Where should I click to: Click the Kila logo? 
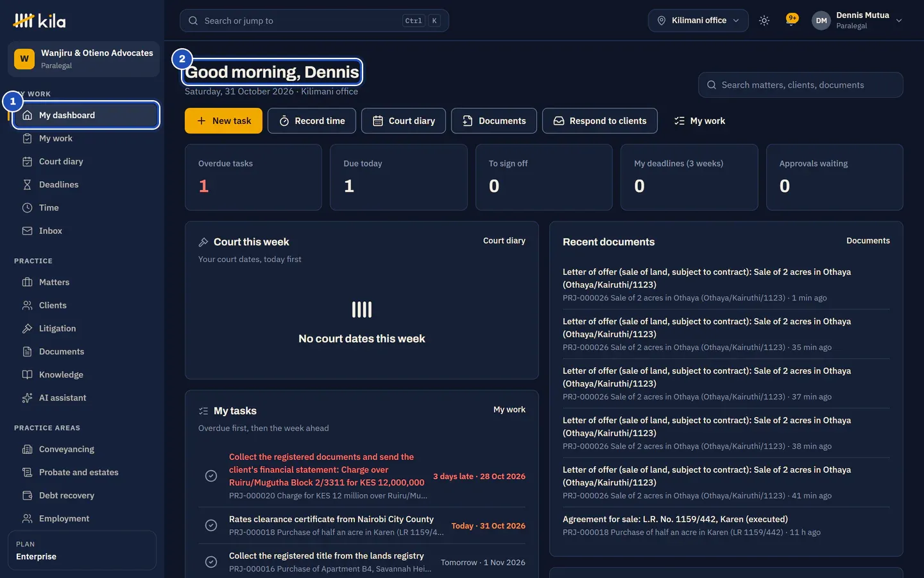[39, 21]
